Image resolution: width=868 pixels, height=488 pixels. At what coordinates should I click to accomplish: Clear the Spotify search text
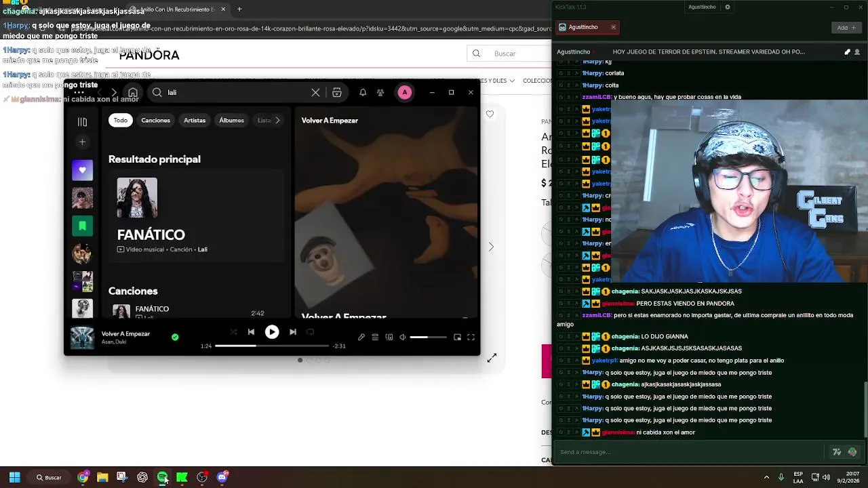315,93
